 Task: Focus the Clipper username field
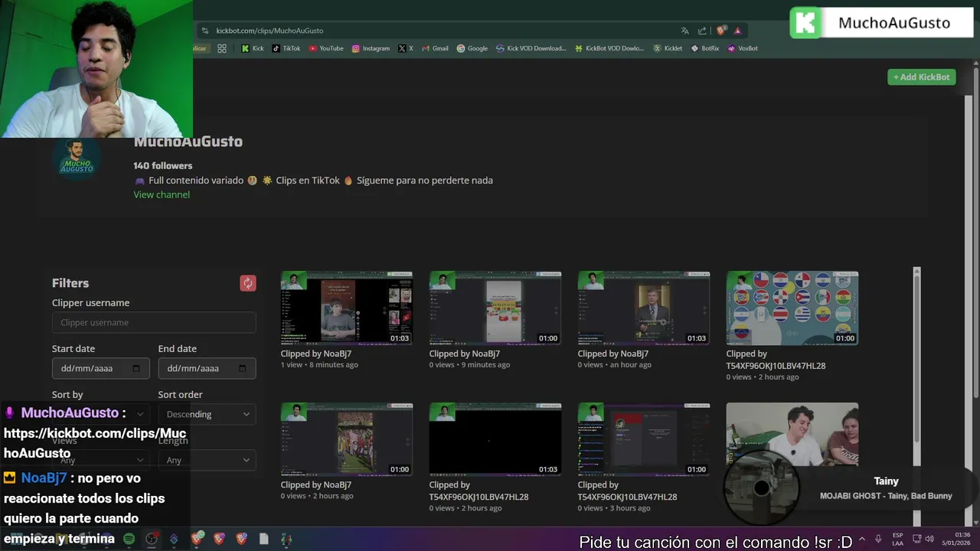click(x=154, y=322)
